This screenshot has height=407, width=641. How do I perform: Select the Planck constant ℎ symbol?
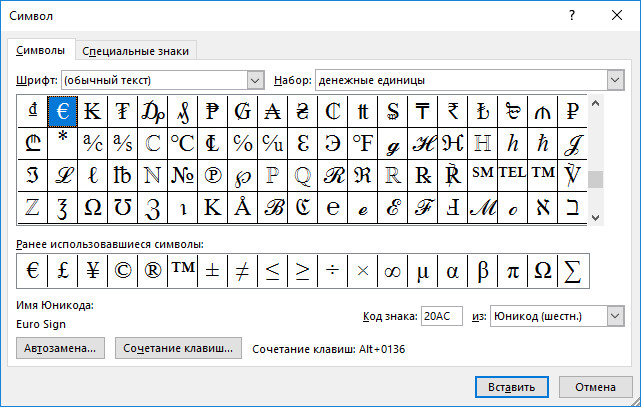513,143
